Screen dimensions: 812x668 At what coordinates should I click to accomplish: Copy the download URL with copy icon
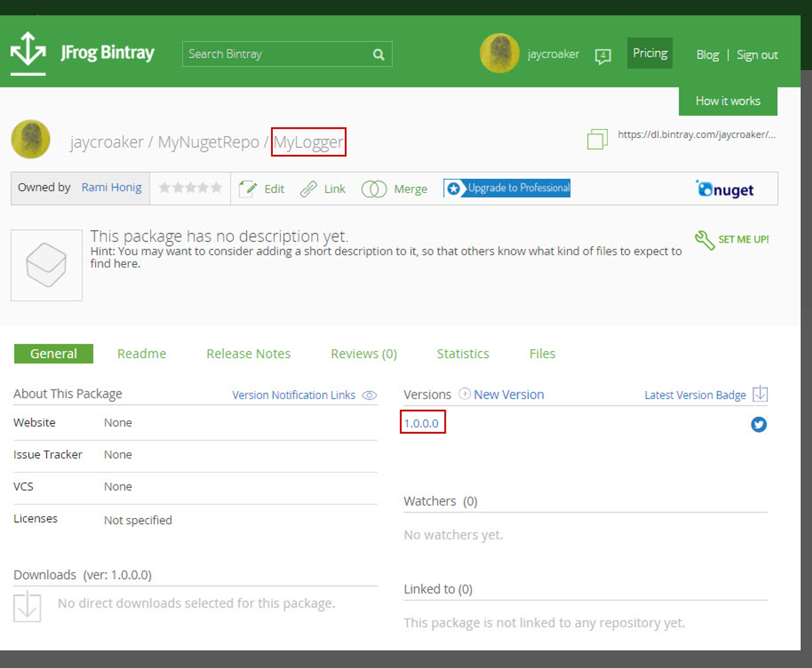point(597,139)
